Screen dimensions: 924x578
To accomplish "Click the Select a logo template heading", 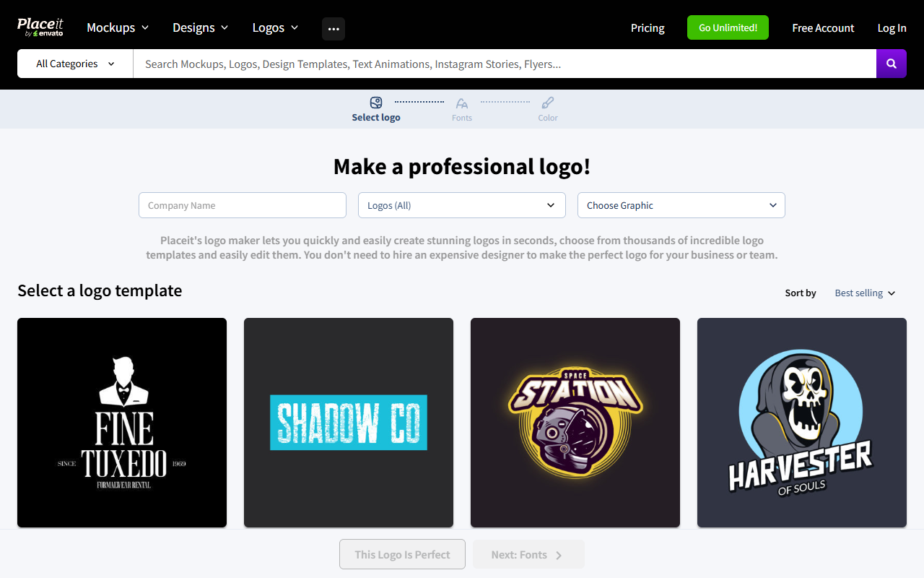I will tap(100, 290).
